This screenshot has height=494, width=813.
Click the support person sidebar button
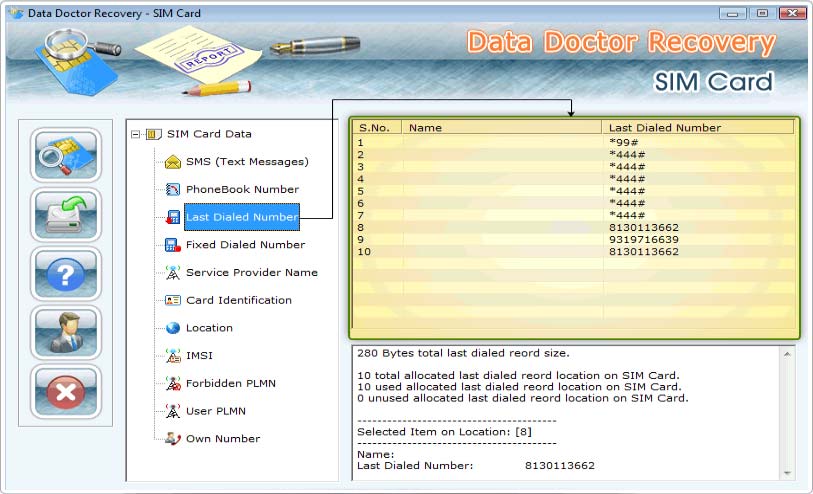[x=65, y=333]
